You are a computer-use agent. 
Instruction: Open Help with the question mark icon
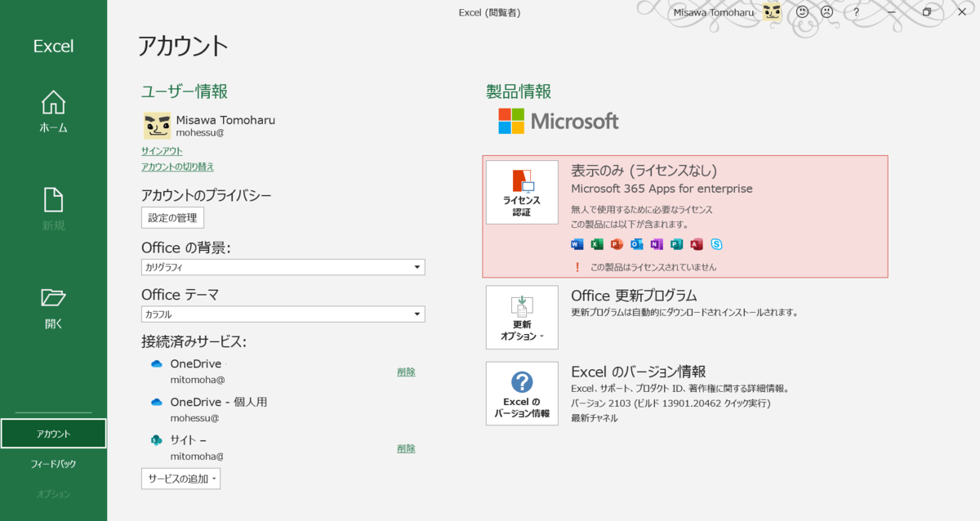click(x=856, y=12)
